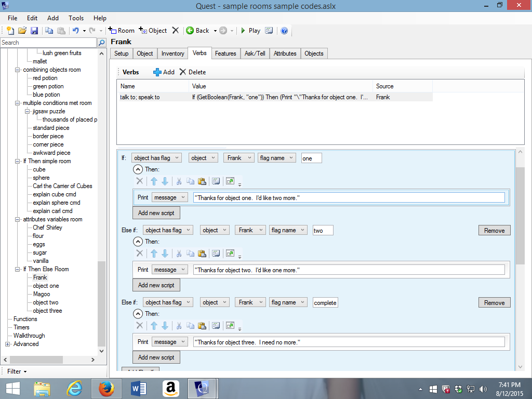Open a file with the folder icon

pyautogui.click(x=22, y=31)
